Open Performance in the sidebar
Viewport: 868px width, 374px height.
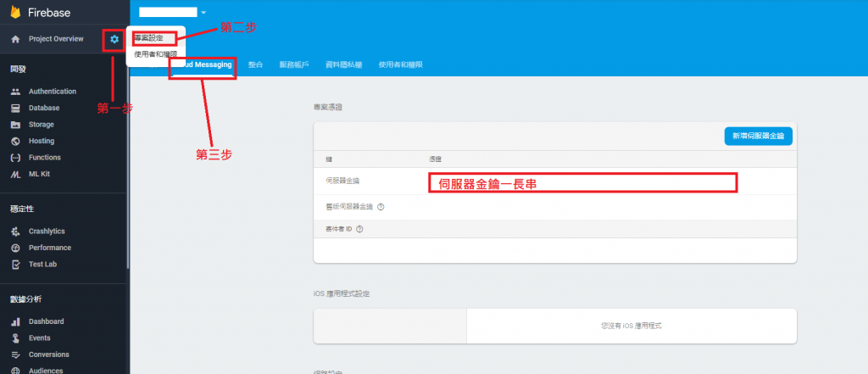[x=50, y=248]
